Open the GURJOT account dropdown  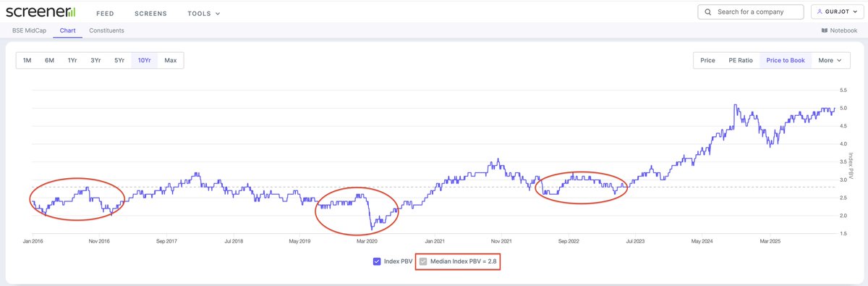[837, 12]
